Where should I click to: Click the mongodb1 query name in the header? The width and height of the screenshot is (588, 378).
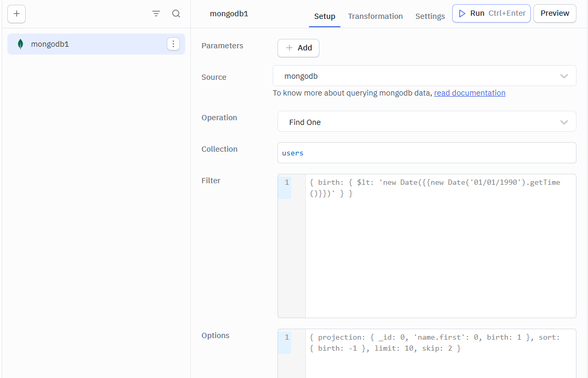[x=229, y=14]
